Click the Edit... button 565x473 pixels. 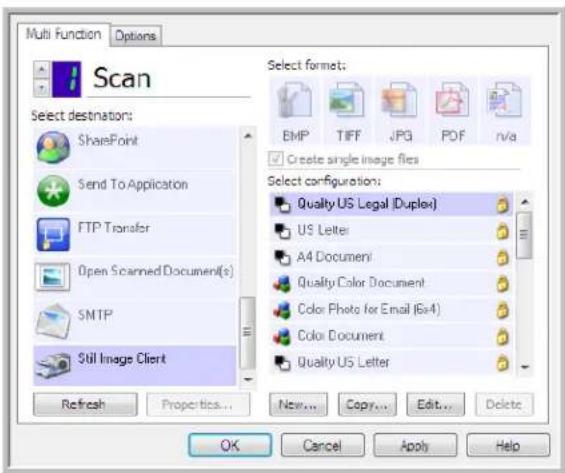point(436,404)
